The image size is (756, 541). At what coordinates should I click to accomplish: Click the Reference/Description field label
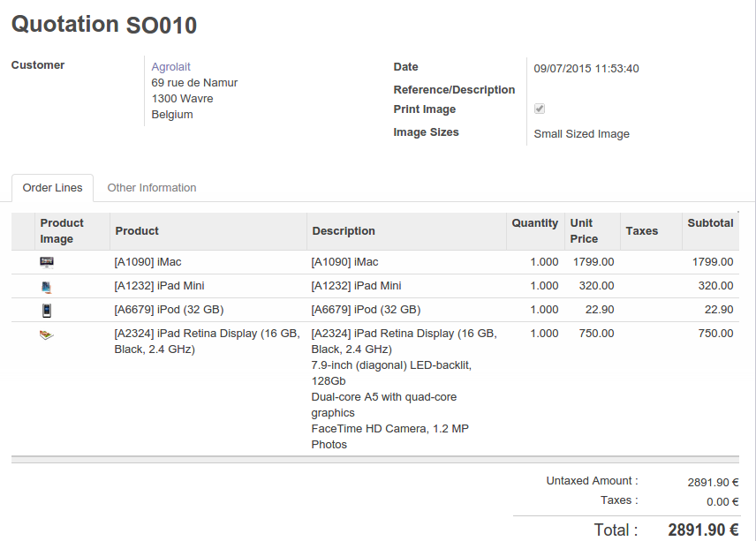click(454, 90)
